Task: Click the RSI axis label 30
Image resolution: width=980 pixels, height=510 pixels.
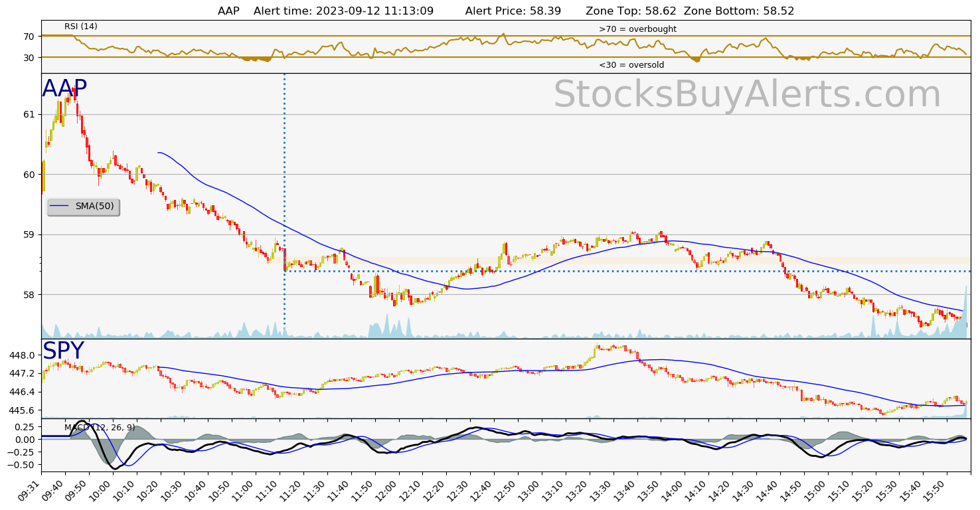Action: tap(29, 58)
